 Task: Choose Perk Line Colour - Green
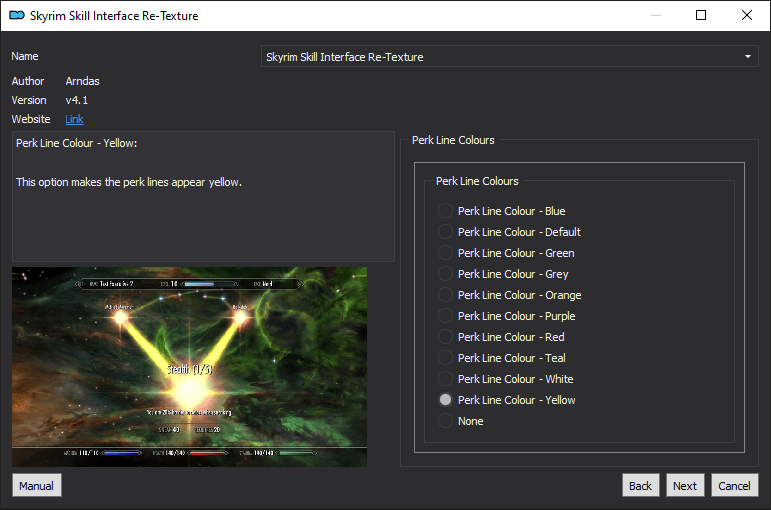pos(445,253)
